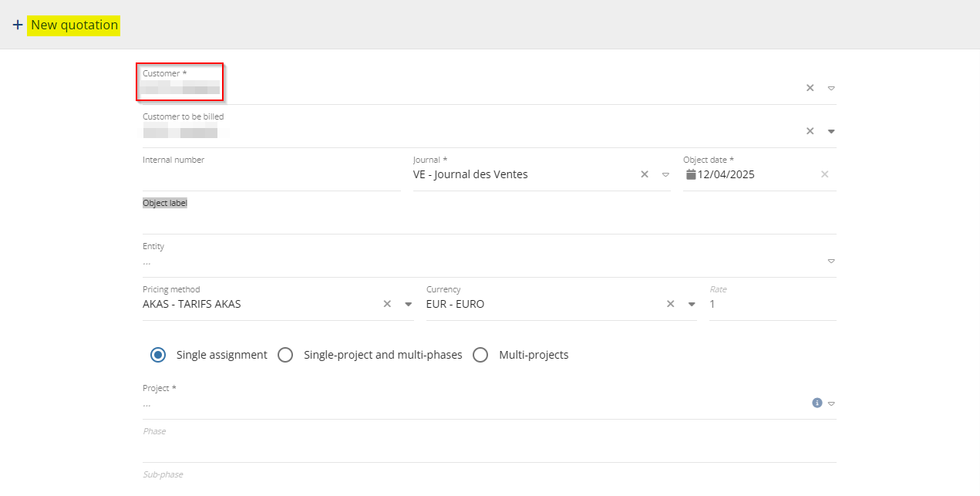
Task: Expand the Customer dropdown arrow
Action: pyautogui.click(x=831, y=88)
